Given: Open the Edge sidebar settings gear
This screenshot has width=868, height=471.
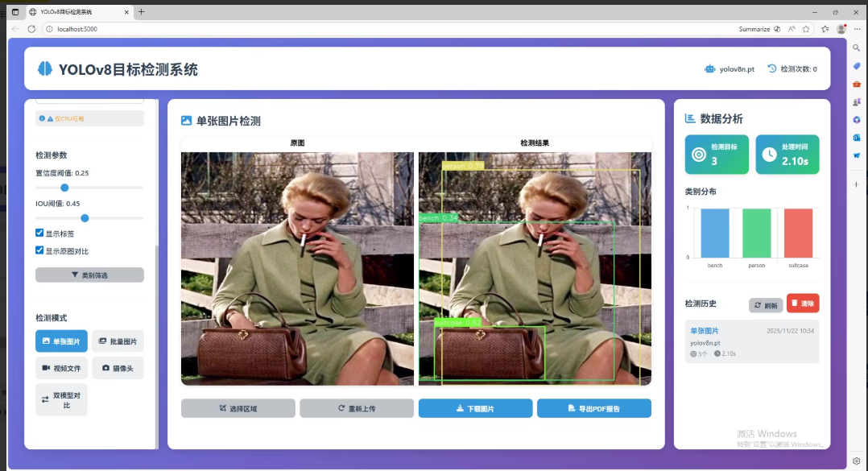Looking at the screenshot, I should click(857, 461).
